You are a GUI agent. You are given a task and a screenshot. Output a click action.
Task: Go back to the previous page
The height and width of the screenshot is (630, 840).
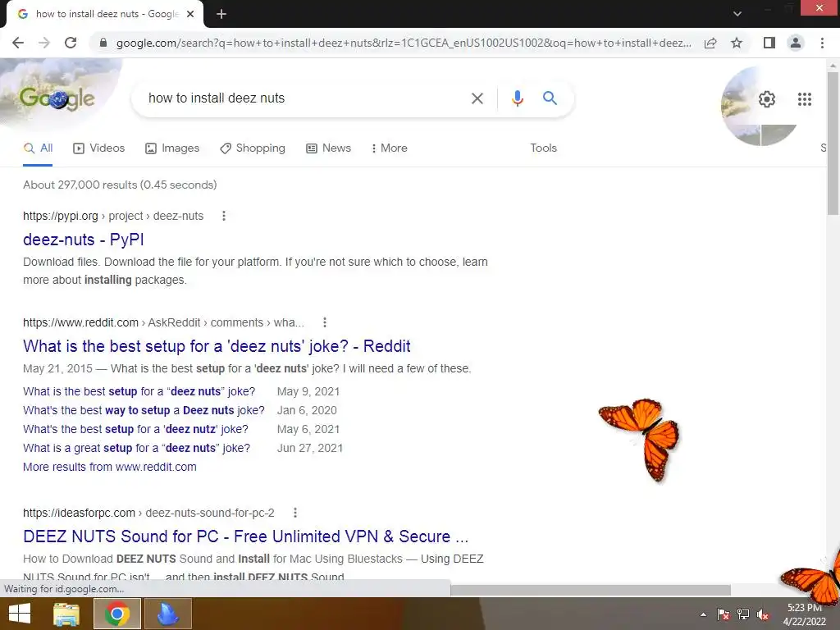(x=18, y=43)
